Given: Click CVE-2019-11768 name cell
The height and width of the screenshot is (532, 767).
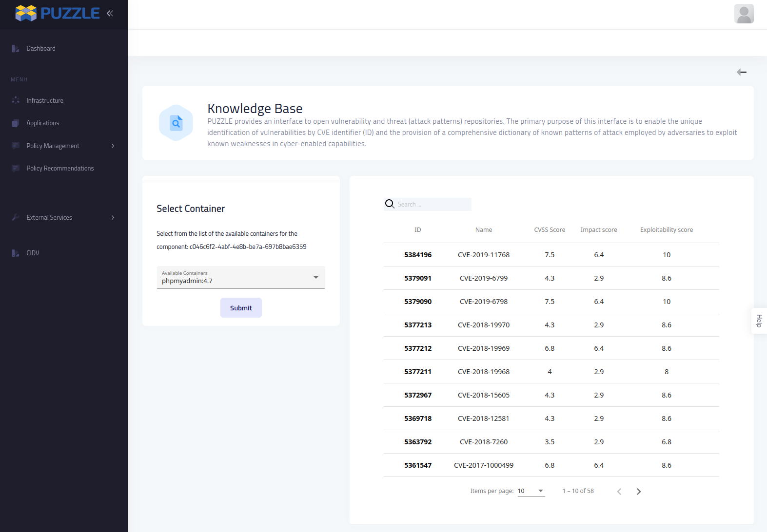Looking at the screenshot, I should (484, 255).
